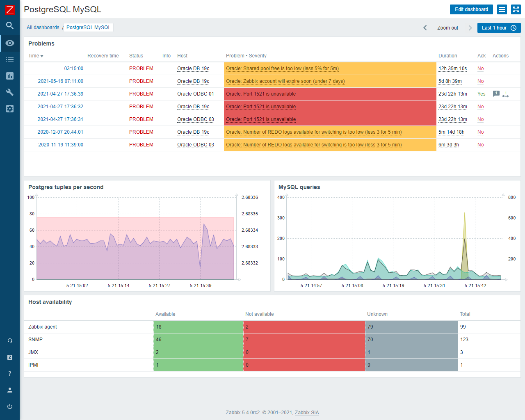Screen dimensions: 525x420
Task: Click the SNMP Available green cell
Action: pos(198,339)
